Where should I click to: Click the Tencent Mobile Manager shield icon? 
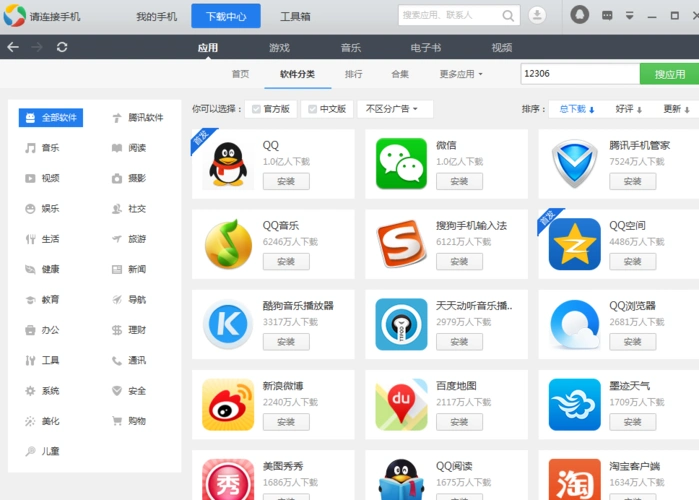[575, 164]
